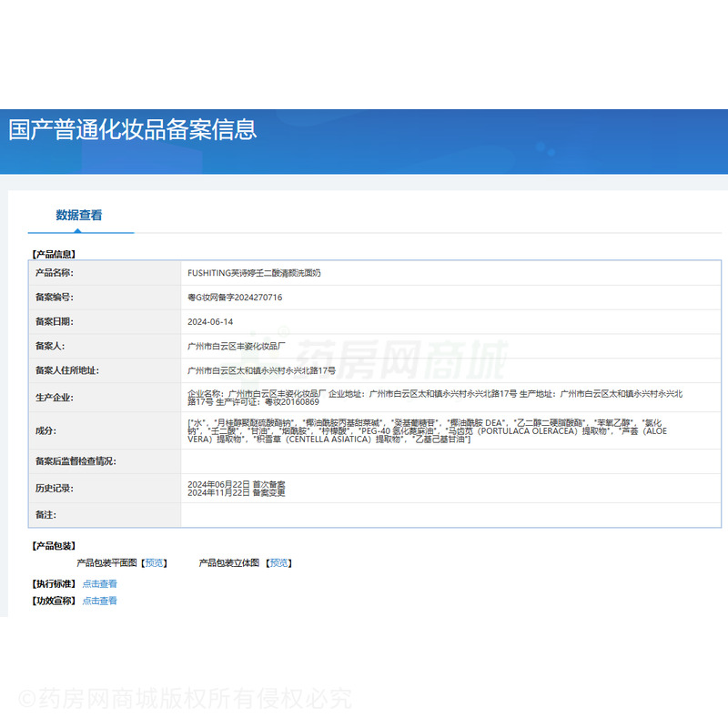Click the 备案人 value 广州市白云区丰姿化妆品厂
This screenshot has height=728, width=728.
click(237, 346)
